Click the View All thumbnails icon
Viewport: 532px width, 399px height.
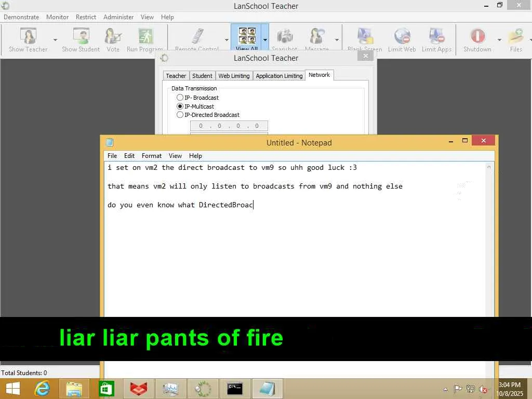point(247,37)
